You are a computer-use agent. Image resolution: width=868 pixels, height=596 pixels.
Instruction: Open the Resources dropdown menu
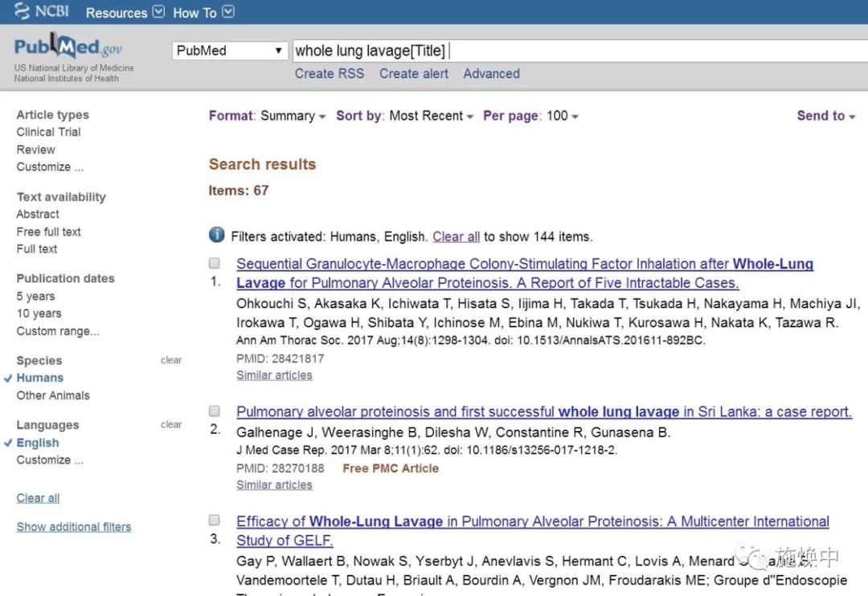pos(125,13)
